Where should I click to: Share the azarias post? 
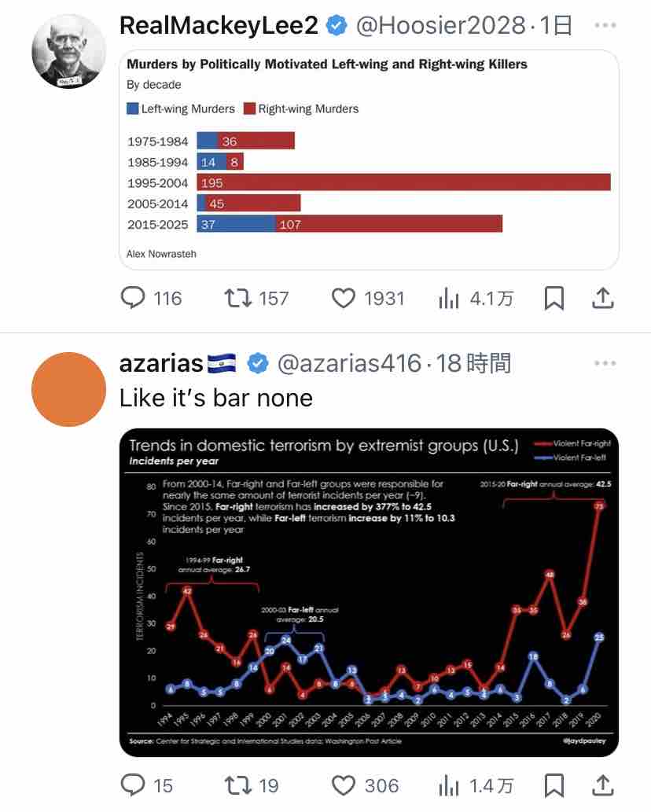tap(603, 785)
